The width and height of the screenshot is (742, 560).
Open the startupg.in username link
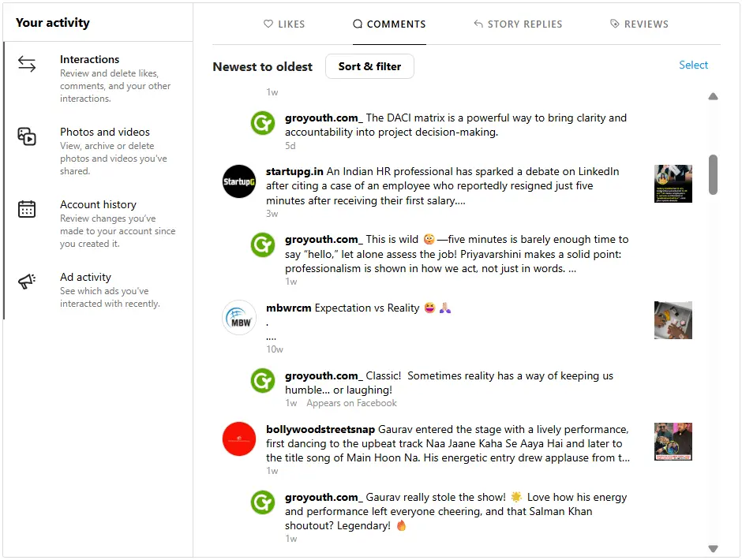pyautogui.click(x=294, y=171)
